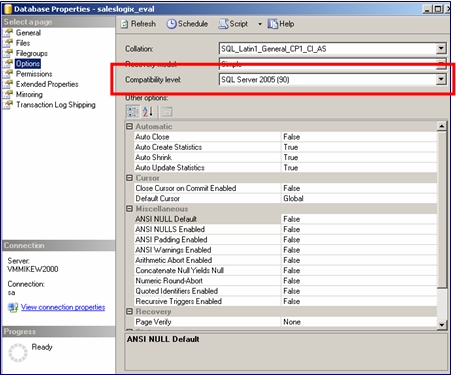
Task: Click the Script scroll icon
Action: [x=223, y=24]
